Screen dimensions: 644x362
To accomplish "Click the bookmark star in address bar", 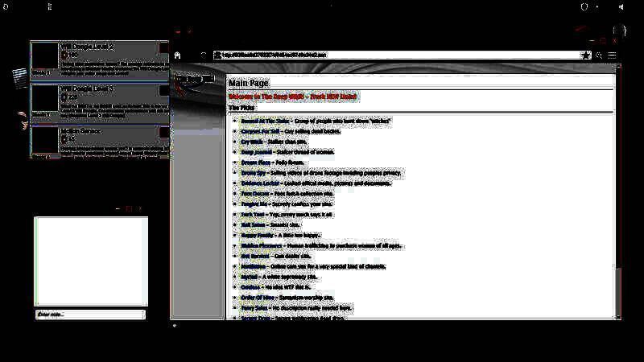I will (586, 56).
